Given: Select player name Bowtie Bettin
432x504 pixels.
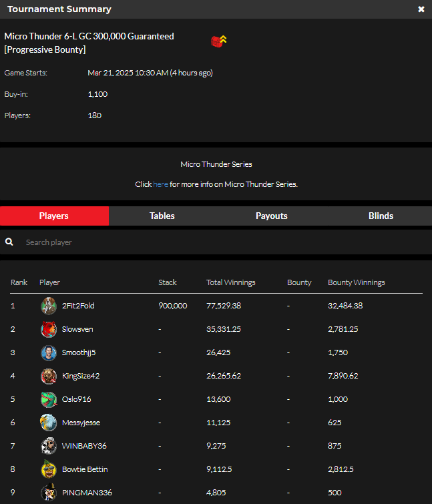Looking at the screenshot, I should tap(85, 469).
